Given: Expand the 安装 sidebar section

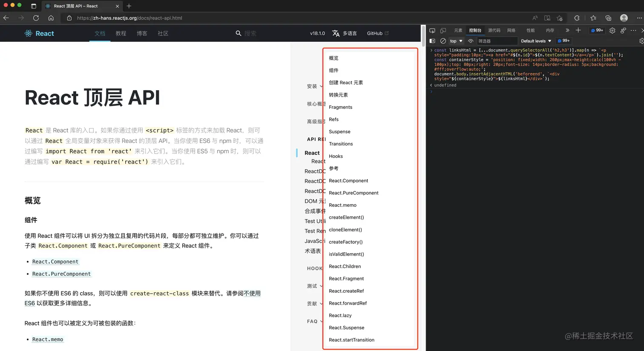Looking at the screenshot, I should pyautogui.click(x=315, y=86).
